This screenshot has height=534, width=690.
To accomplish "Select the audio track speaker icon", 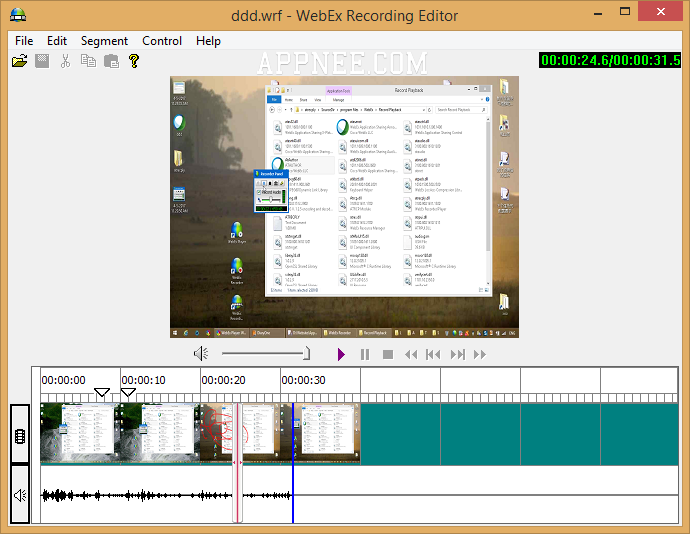I will click(x=20, y=495).
